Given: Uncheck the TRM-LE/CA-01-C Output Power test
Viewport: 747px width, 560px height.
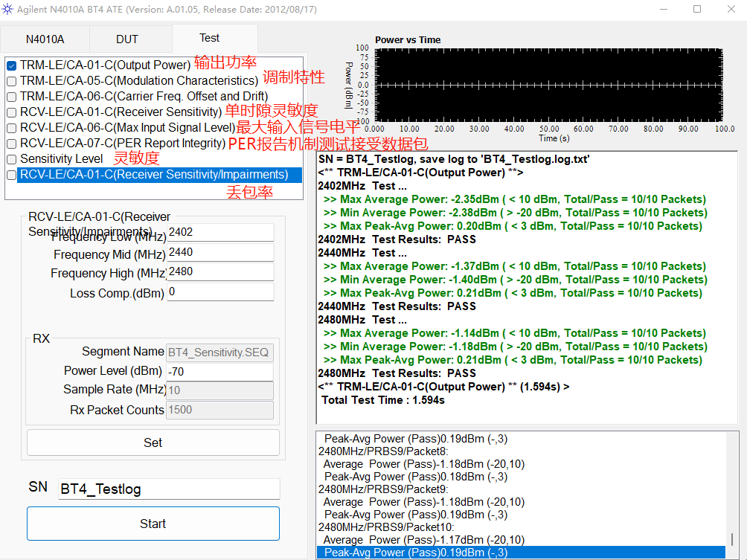Looking at the screenshot, I should point(11,65).
